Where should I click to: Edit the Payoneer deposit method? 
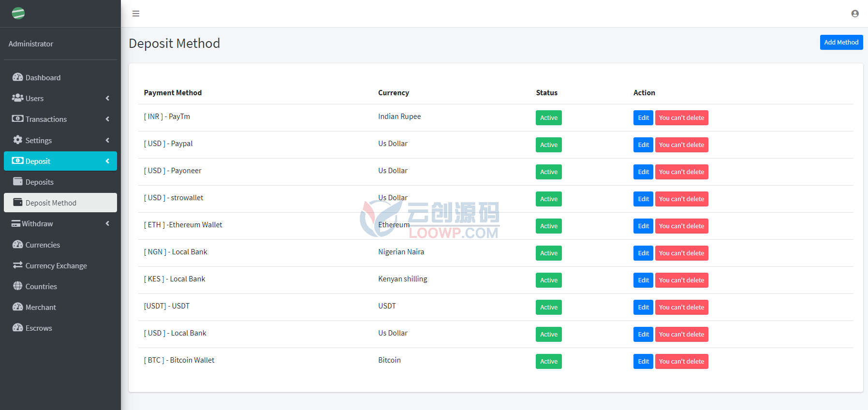pos(643,172)
